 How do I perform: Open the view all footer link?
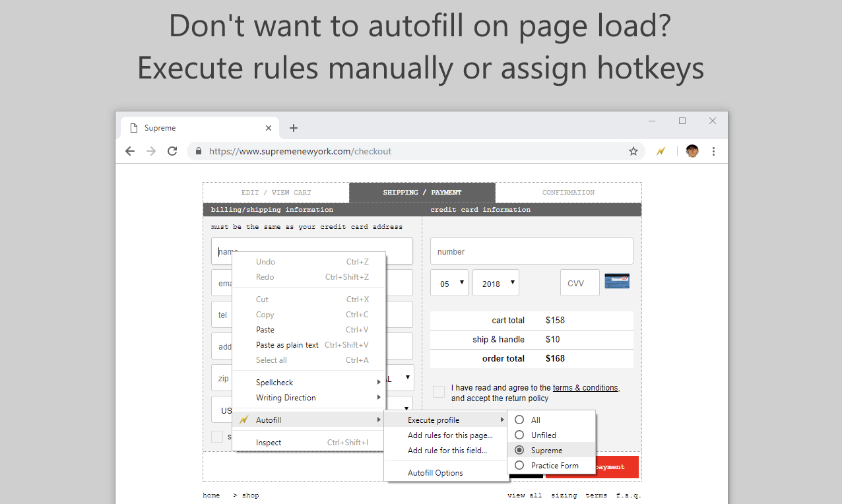pyautogui.click(x=525, y=495)
